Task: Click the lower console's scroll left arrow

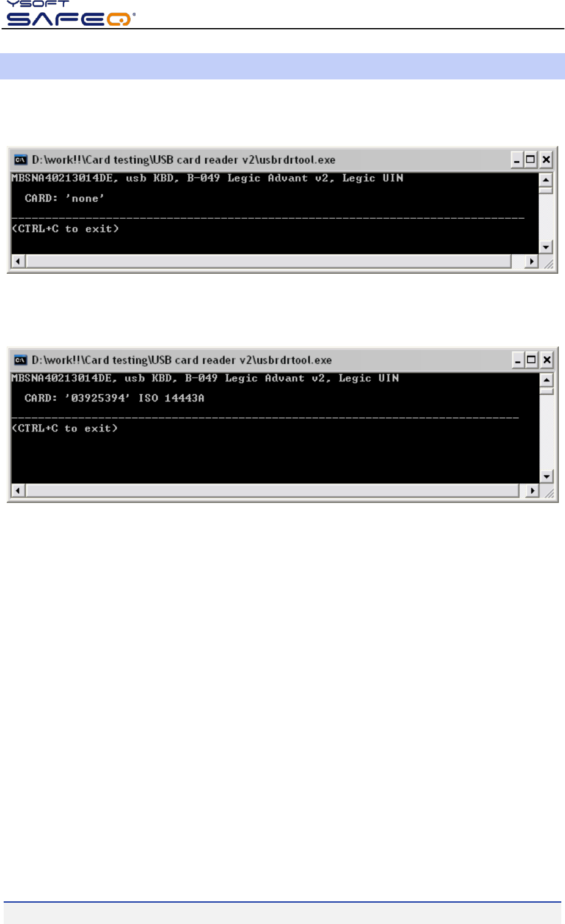Action: point(18,491)
